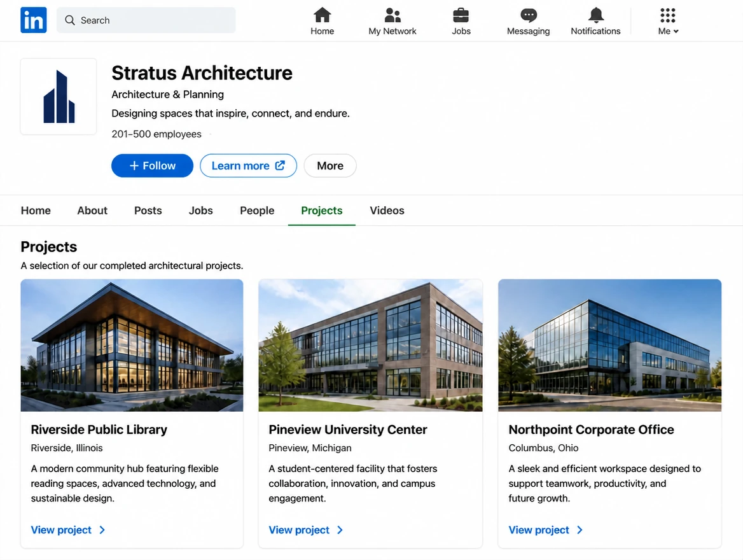Click chevron beside Northpoint's View project
743x560 pixels.
[580, 530]
